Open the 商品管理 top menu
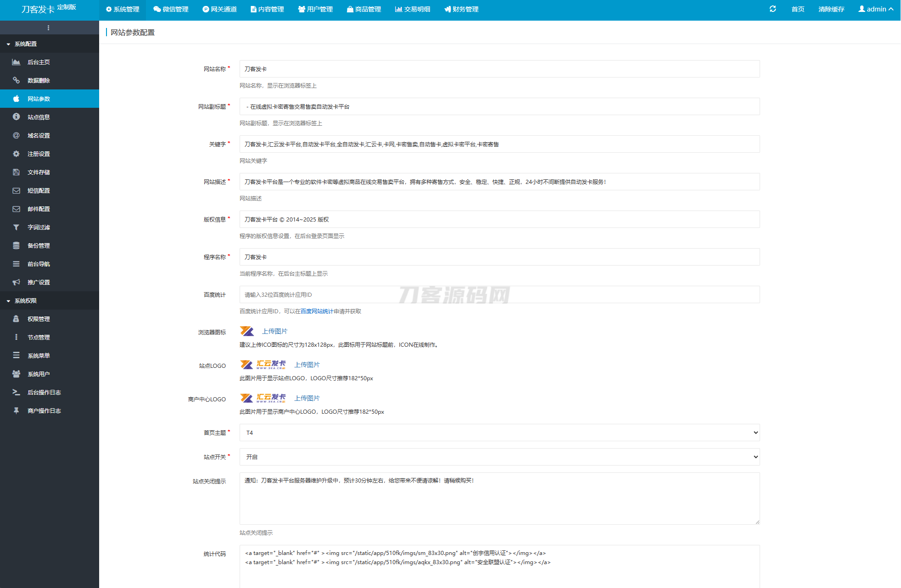901x588 pixels. click(x=364, y=9)
